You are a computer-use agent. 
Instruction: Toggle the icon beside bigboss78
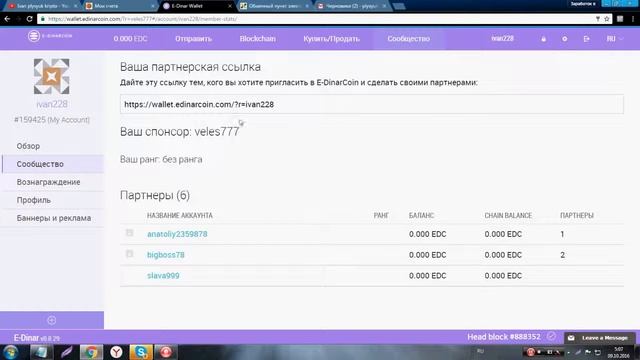click(129, 254)
